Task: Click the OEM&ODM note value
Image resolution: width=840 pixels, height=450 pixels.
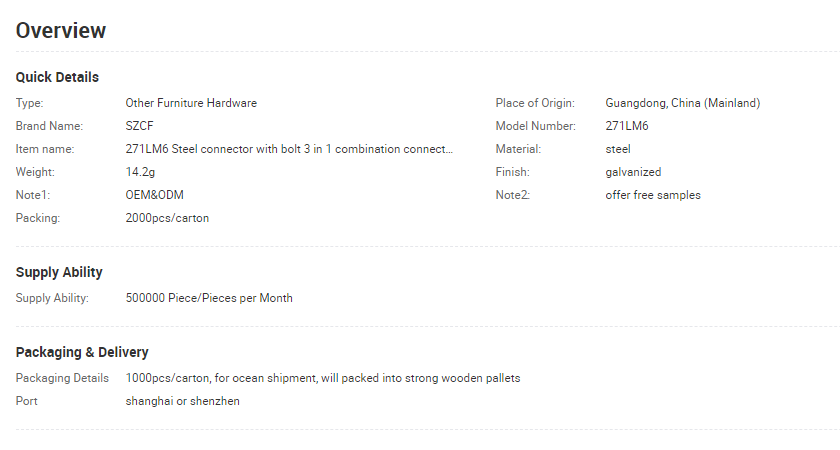Action: (155, 195)
